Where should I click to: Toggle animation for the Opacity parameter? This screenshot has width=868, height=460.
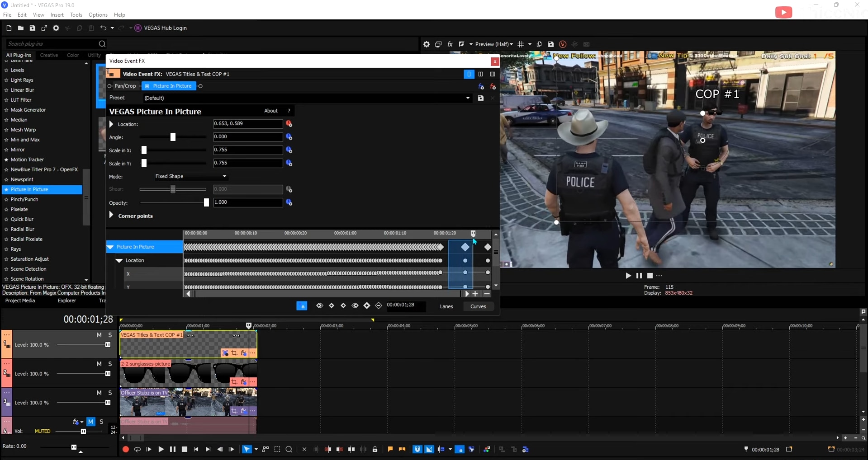click(289, 202)
